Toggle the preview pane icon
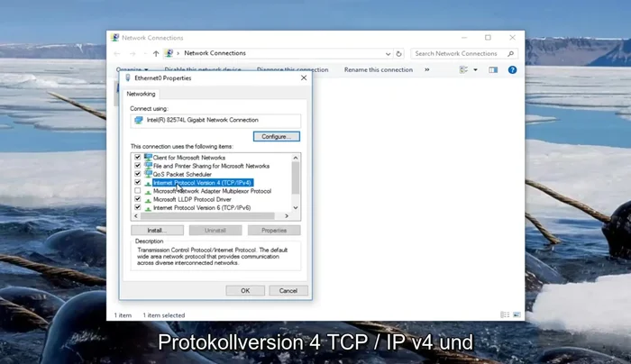The image size is (631, 364). (x=493, y=70)
